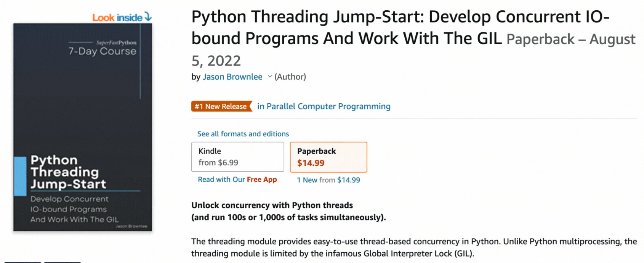
Task: Expand the chevron next to Jason Brownlee
Action: pos(270,77)
